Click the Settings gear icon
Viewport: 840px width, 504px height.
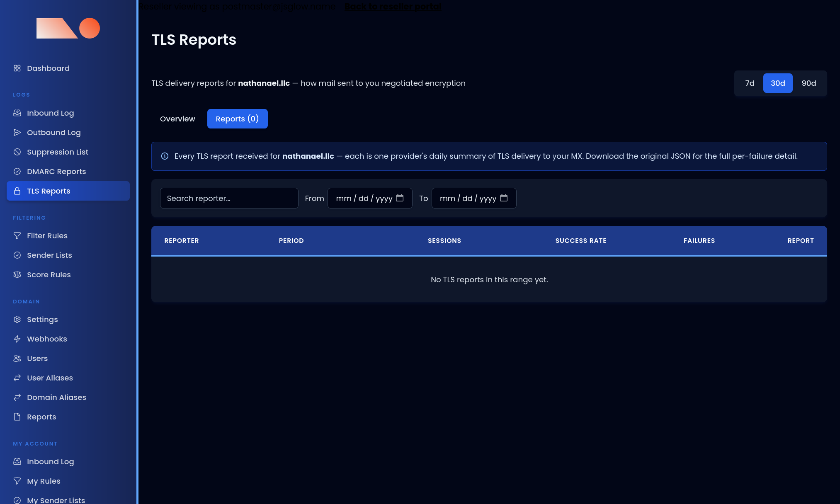click(x=17, y=319)
